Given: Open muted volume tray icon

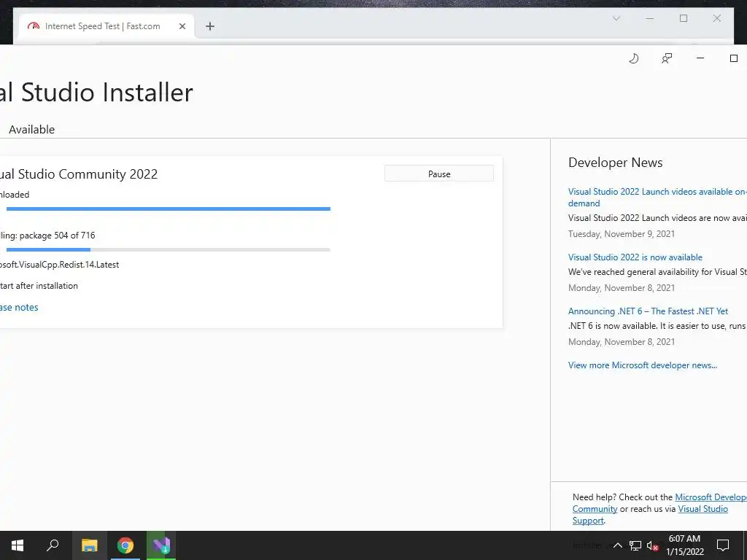Looking at the screenshot, I should pyautogui.click(x=652, y=545).
